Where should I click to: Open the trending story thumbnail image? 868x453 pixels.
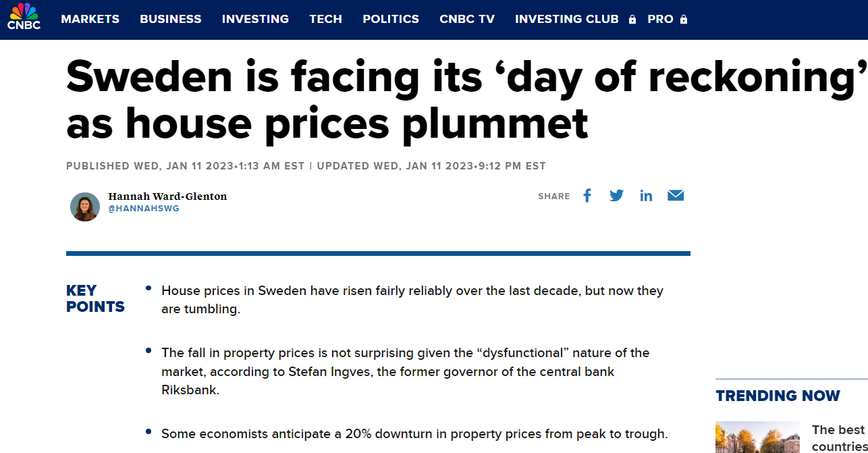coord(757,437)
